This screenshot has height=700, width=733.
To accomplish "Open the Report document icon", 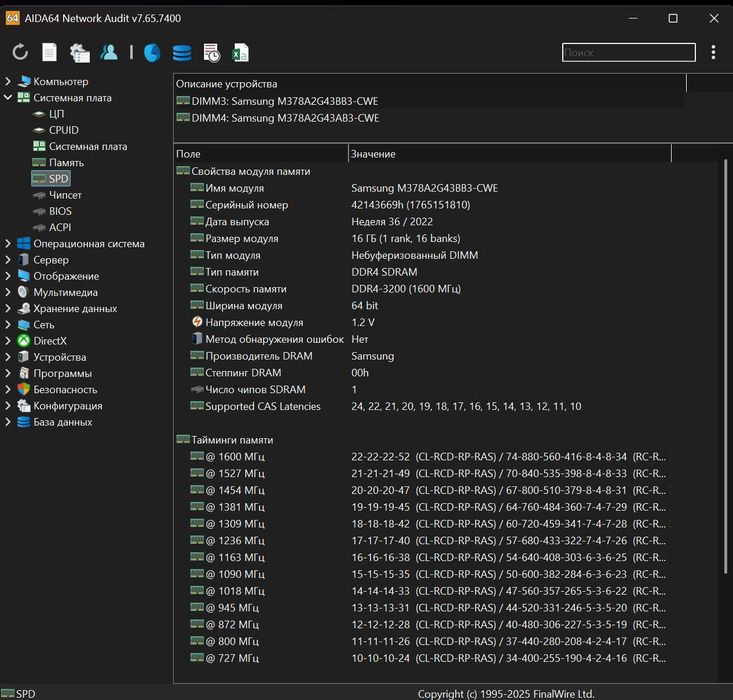I will (x=49, y=53).
